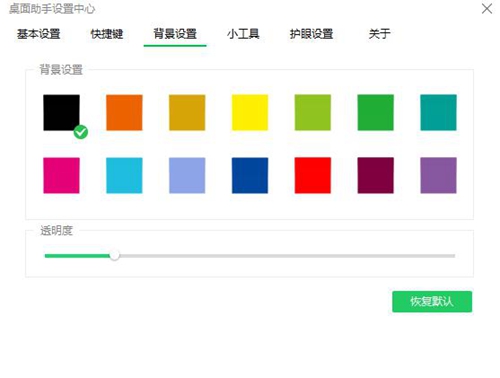Close the 桌面助手设置中心 window
Screen dimensions: 500x378
pyautogui.click(x=487, y=9)
